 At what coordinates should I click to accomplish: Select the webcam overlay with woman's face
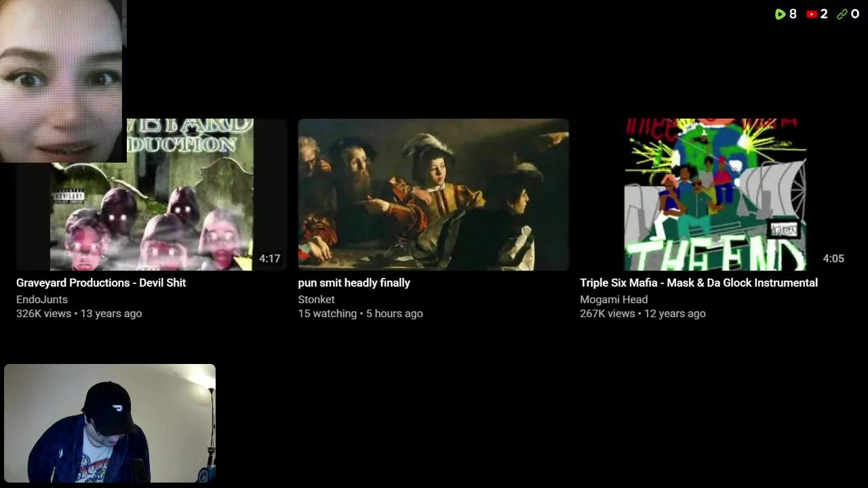(63, 81)
